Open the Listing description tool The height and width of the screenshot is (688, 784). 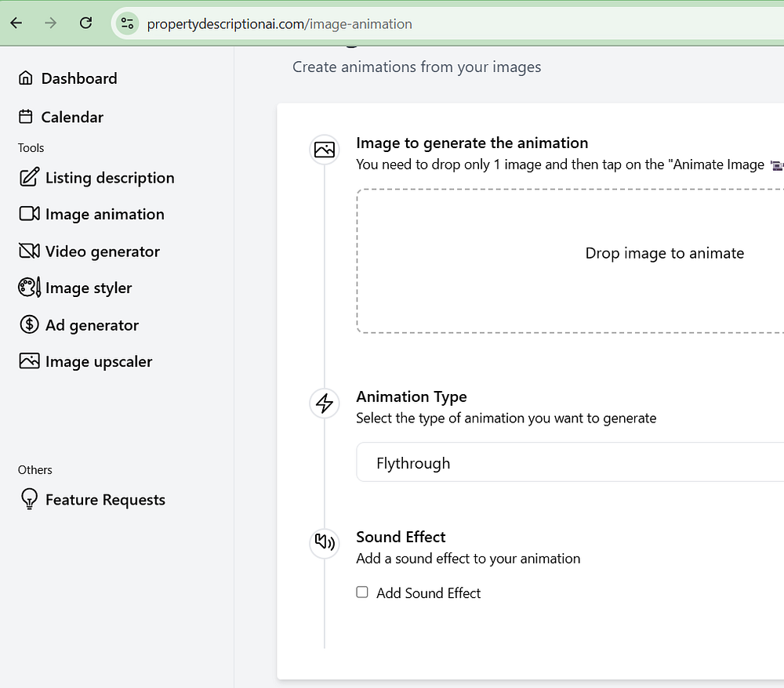tap(109, 178)
